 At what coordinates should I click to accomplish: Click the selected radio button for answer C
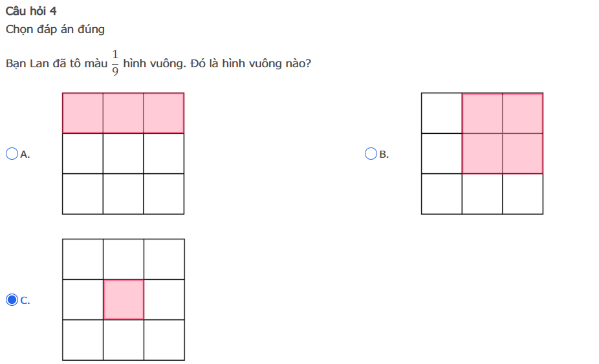pos(12,300)
